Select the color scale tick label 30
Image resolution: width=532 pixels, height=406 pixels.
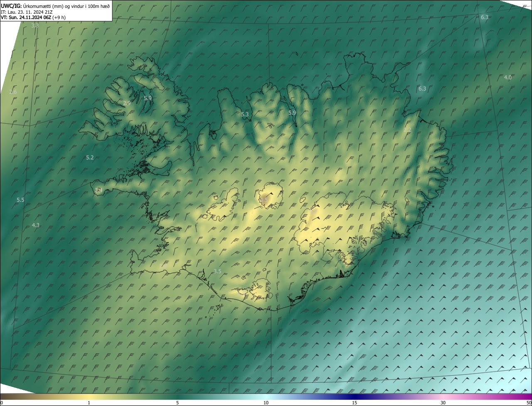click(x=443, y=403)
